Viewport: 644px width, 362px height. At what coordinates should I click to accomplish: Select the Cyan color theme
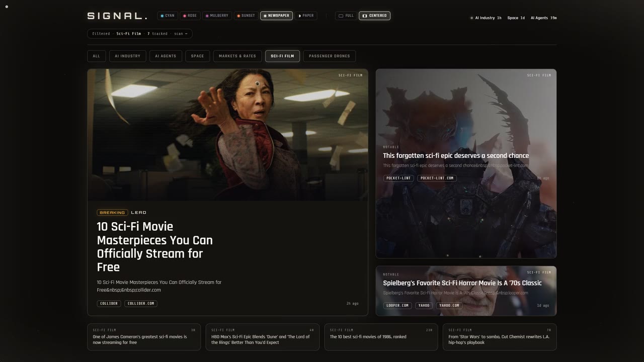tap(168, 16)
